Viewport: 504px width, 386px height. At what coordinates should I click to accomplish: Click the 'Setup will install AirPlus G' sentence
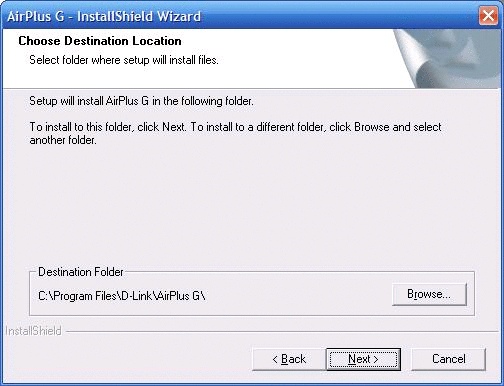[x=141, y=101]
